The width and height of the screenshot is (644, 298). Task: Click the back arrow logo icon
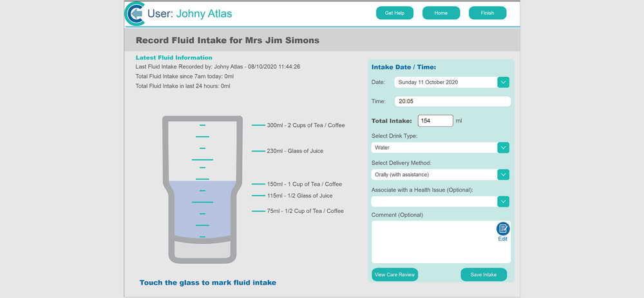pyautogui.click(x=135, y=14)
